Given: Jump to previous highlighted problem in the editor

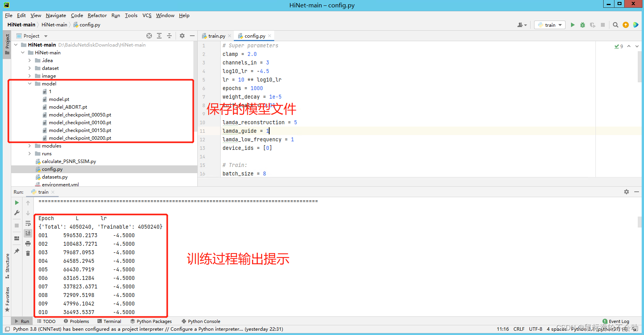Looking at the screenshot, I should (629, 46).
